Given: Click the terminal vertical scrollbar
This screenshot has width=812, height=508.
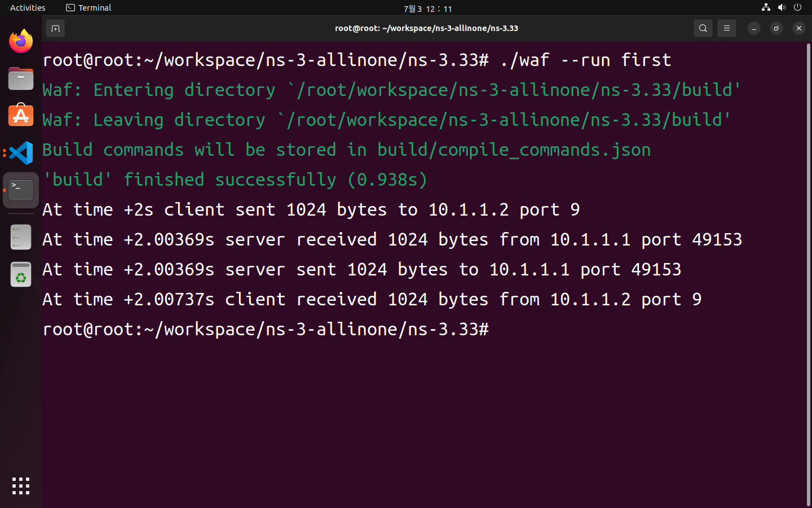Looking at the screenshot, I should click(x=808, y=274).
